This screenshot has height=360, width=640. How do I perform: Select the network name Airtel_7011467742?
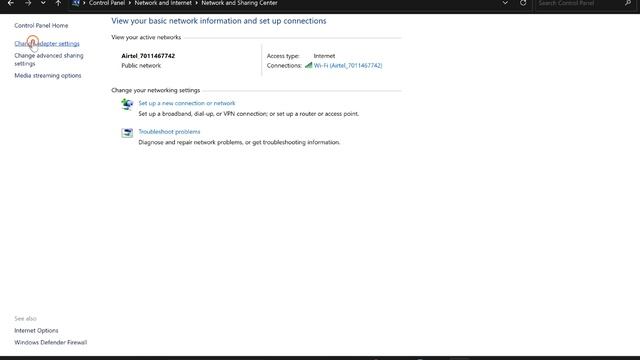[x=148, y=56]
